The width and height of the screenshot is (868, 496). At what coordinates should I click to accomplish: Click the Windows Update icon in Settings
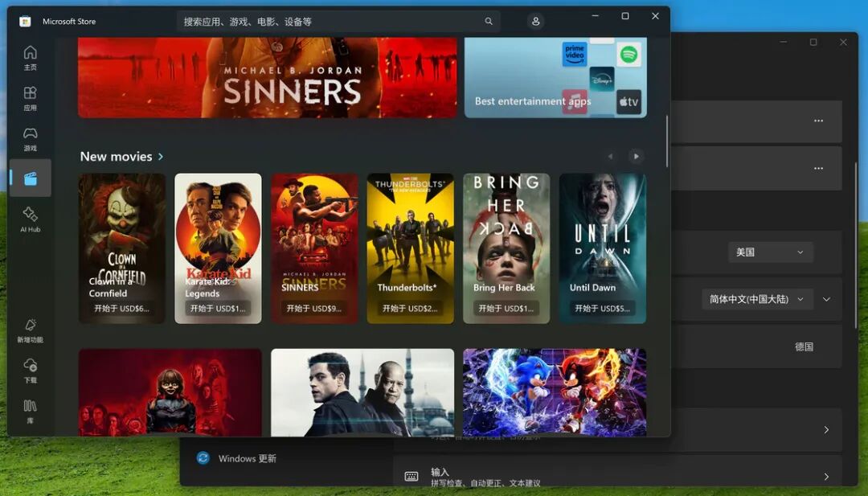tap(203, 457)
